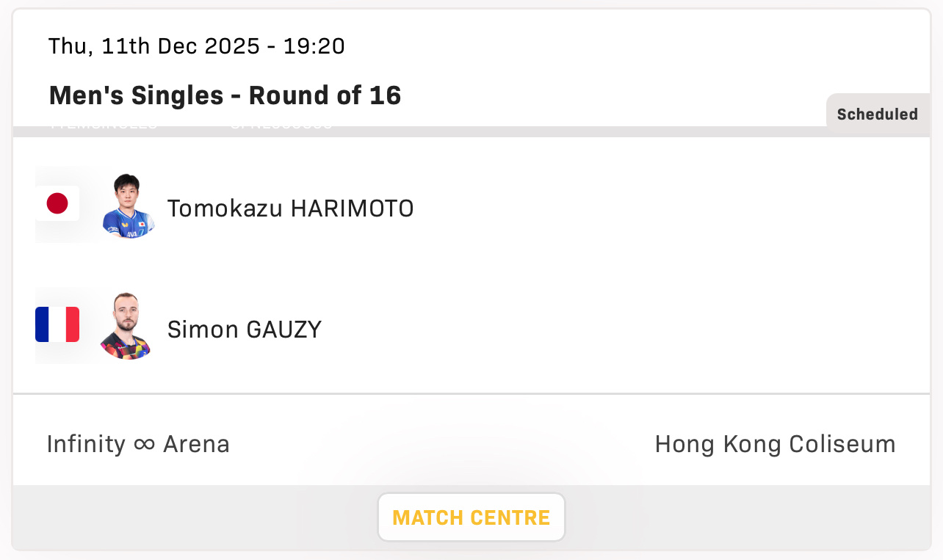Click the Hong Kong Coliseum venue label

click(775, 444)
